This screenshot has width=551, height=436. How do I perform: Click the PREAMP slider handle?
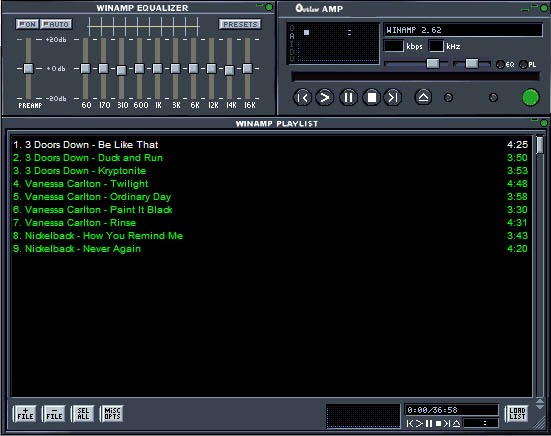click(28, 69)
